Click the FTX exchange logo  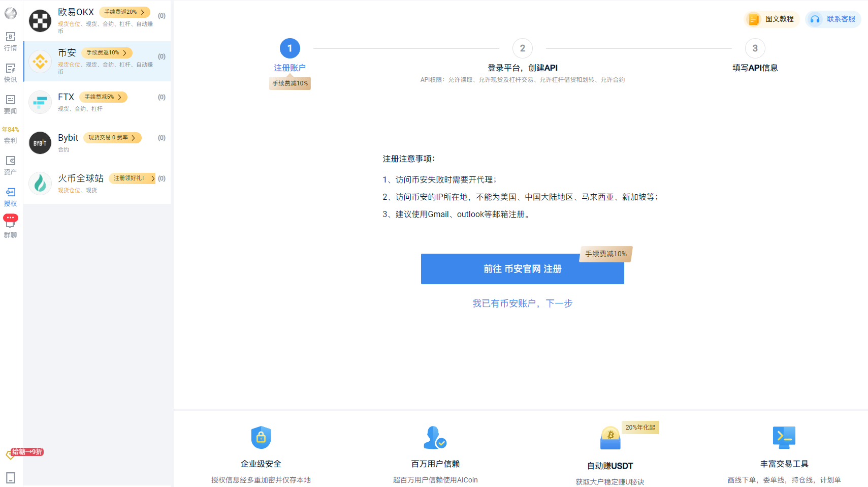(40, 102)
